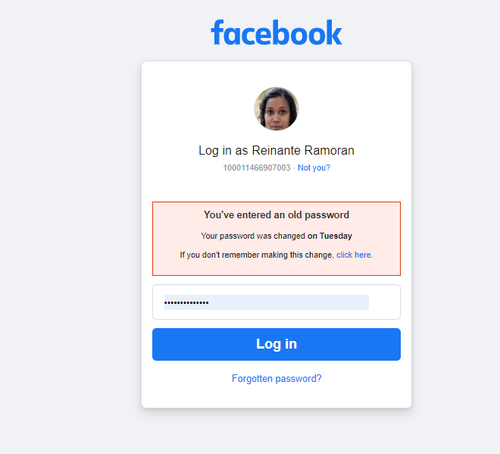Follow the "click here" link in warning

pos(354,255)
